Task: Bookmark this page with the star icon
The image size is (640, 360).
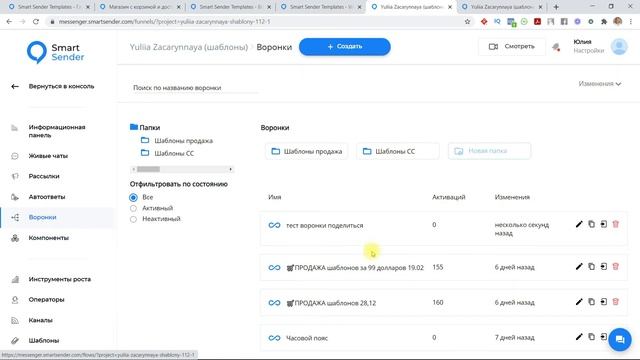Action: (x=467, y=22)
